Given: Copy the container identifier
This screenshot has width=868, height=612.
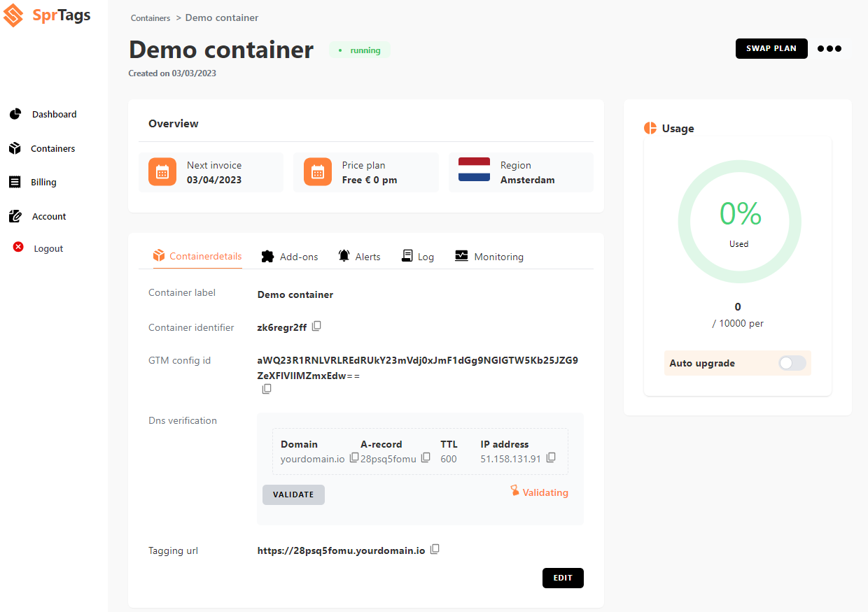Looking at the screenshot, I should (316, 327).
